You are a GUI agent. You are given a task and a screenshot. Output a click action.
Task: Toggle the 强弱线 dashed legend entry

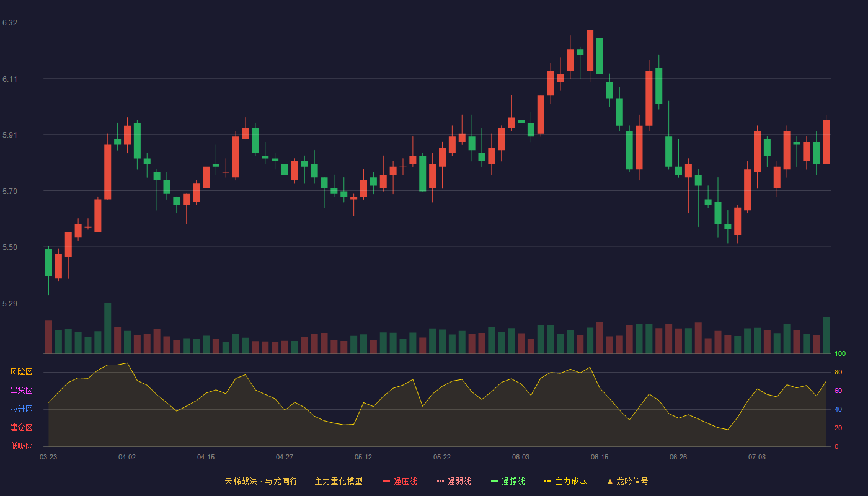(454, 481)
